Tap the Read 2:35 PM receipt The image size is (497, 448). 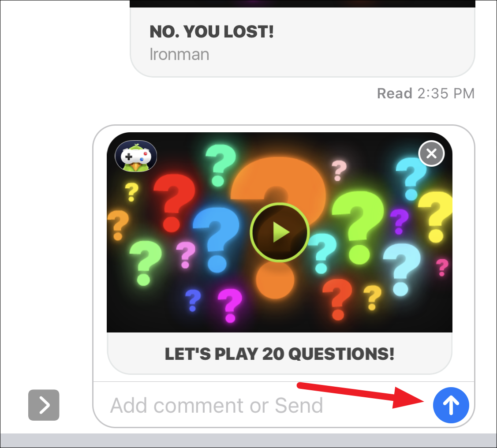pos(426,93)
